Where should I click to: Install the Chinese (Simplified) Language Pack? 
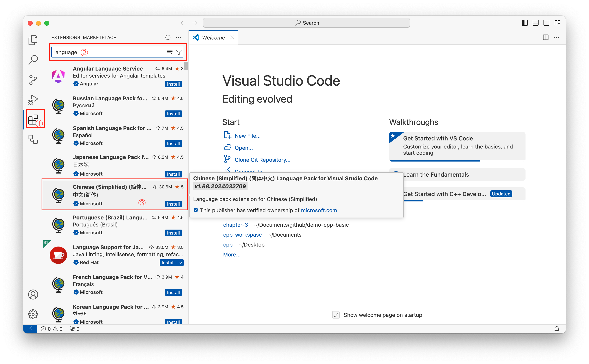pyautogui.click(x=173, y=204)
